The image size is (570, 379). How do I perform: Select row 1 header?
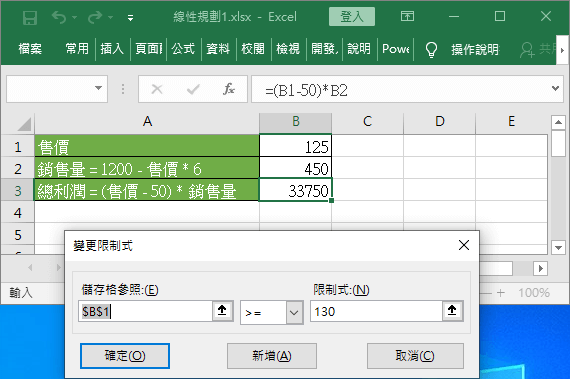coord(17,147)
